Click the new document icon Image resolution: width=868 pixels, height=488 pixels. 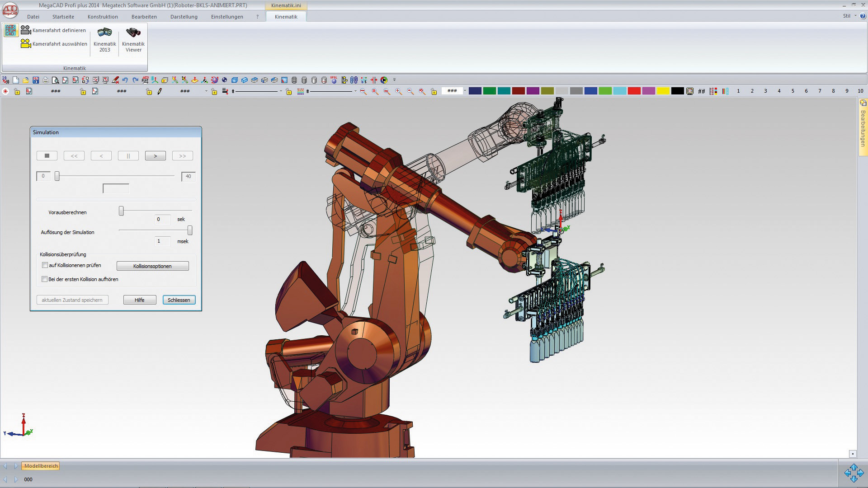(16, 80)
